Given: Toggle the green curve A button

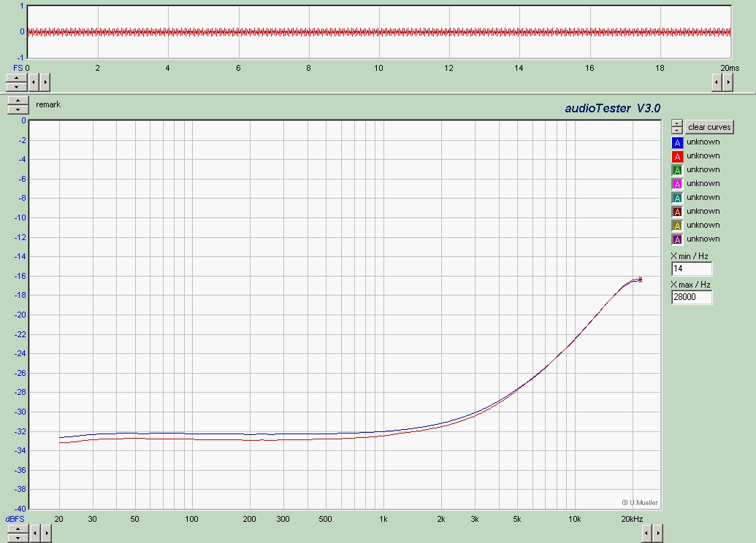Looking at the screenshot, I should (677, 171).
